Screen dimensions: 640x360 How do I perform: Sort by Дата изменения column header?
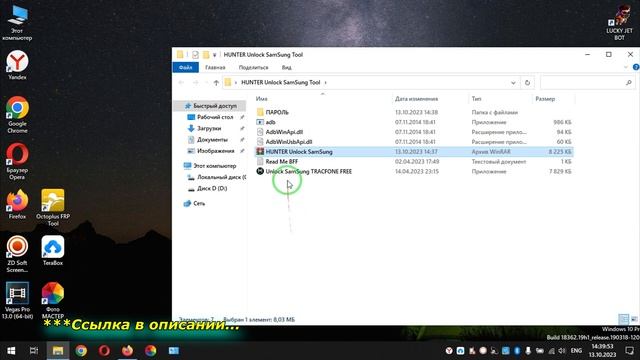tap(416, 99)
